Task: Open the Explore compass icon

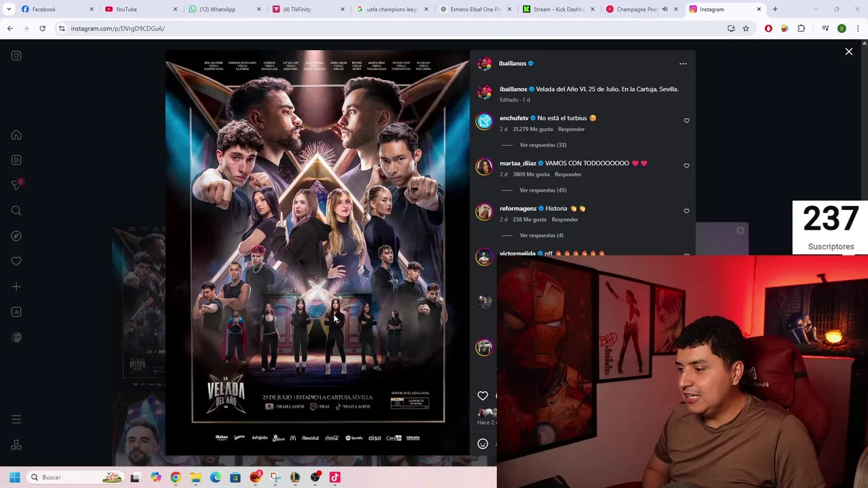Action: click(16, 236)
